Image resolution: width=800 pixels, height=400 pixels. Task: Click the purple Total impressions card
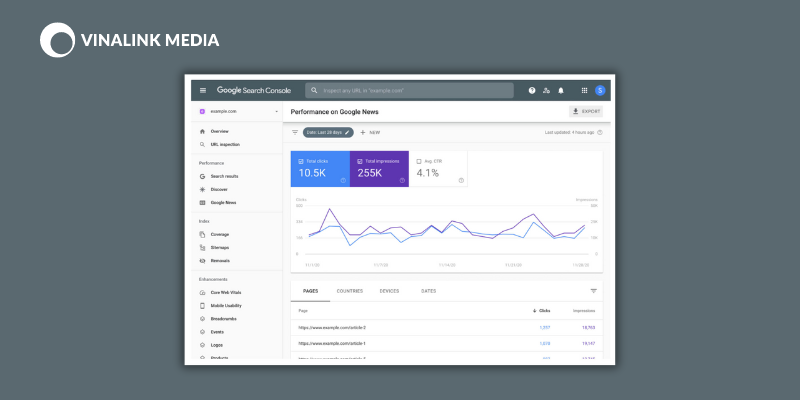coord(379,169)
